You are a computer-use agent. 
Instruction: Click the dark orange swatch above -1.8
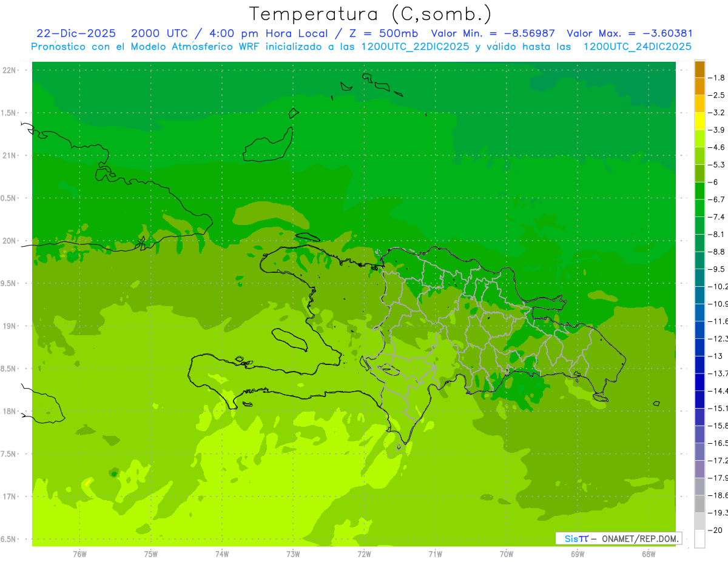[699, 69]
